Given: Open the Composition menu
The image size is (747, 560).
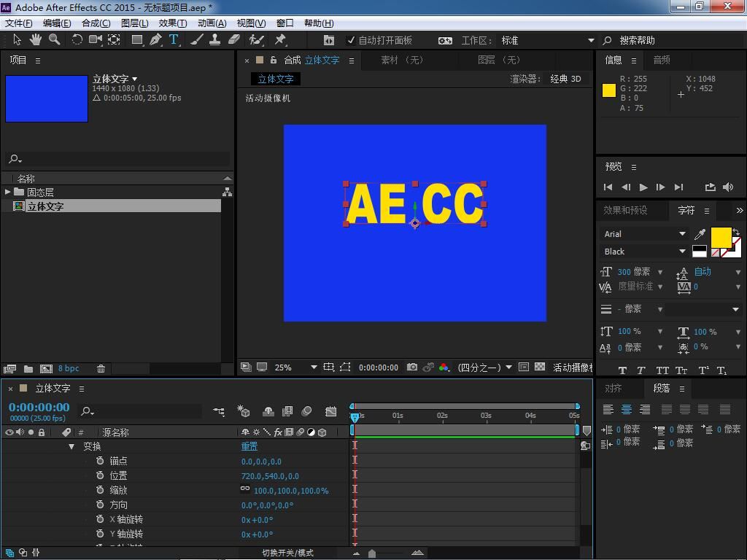Looking at the screenshot, I should [x=96, y=23].
